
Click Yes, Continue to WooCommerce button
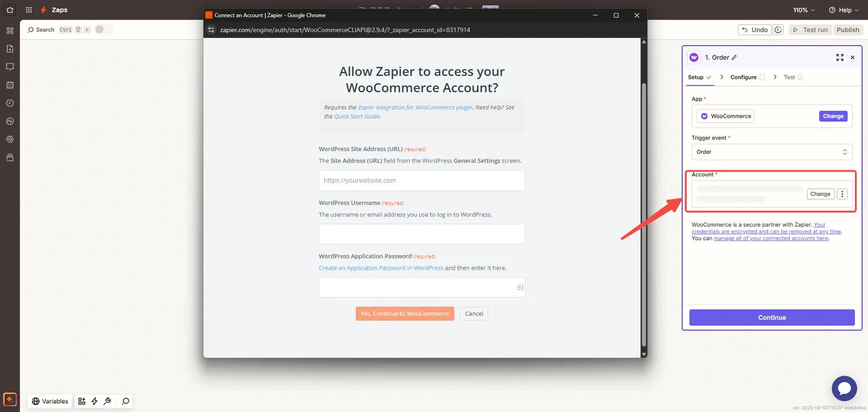tap(405, 314)
